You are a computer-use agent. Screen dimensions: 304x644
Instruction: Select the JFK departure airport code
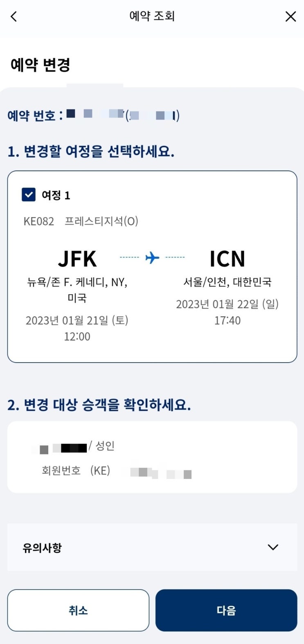point(77,259)
